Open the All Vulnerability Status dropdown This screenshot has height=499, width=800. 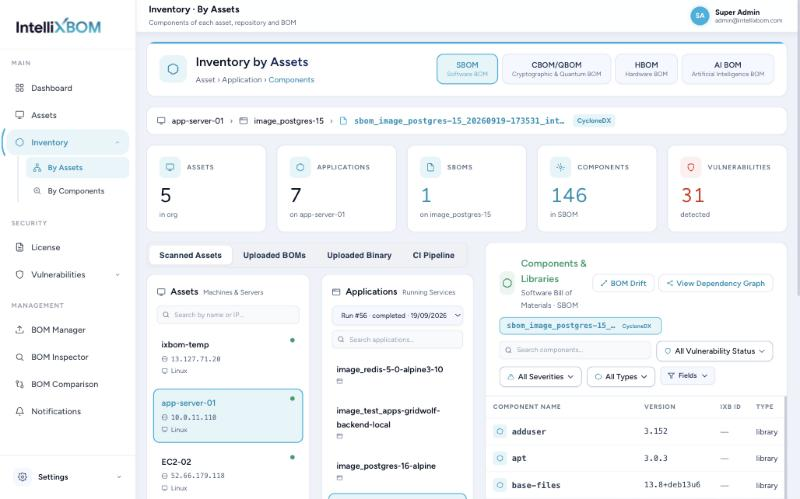(x=714, y=351)
